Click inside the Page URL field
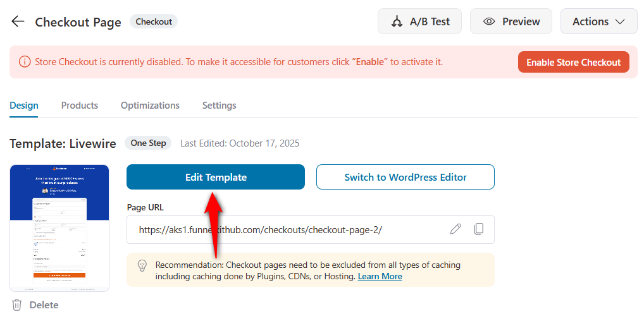 pyautogui.click(x=285, y=230)
